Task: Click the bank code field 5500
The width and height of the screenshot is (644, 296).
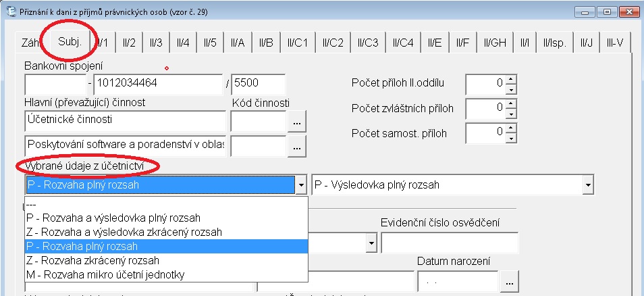Action: pos(257,85)
